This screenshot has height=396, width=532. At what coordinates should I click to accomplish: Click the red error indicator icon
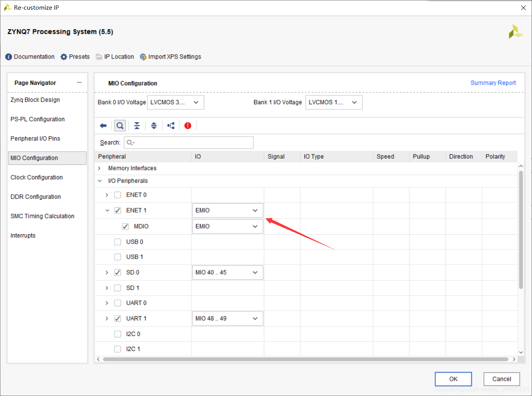tap(188, 126)
